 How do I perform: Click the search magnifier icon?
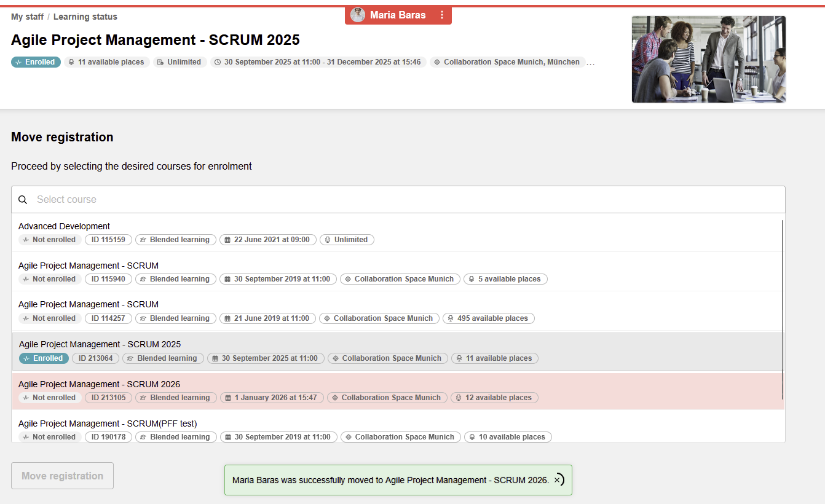tap(23, 200)
